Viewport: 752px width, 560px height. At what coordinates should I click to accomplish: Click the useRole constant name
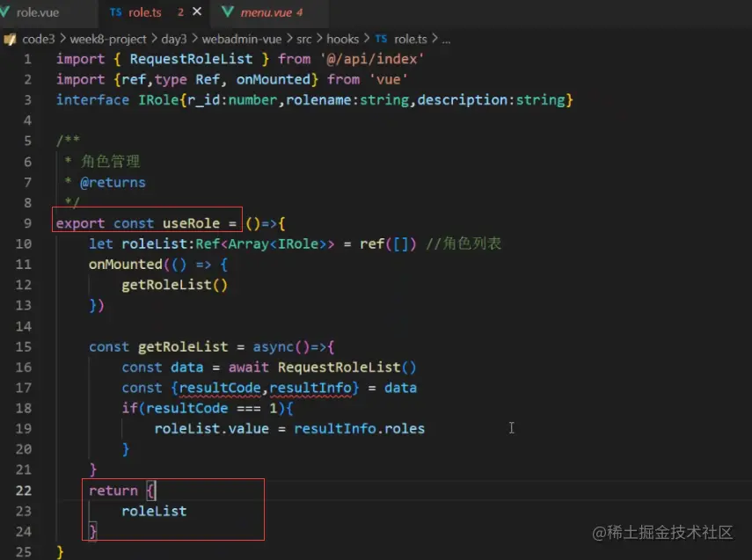click(192, 223)
